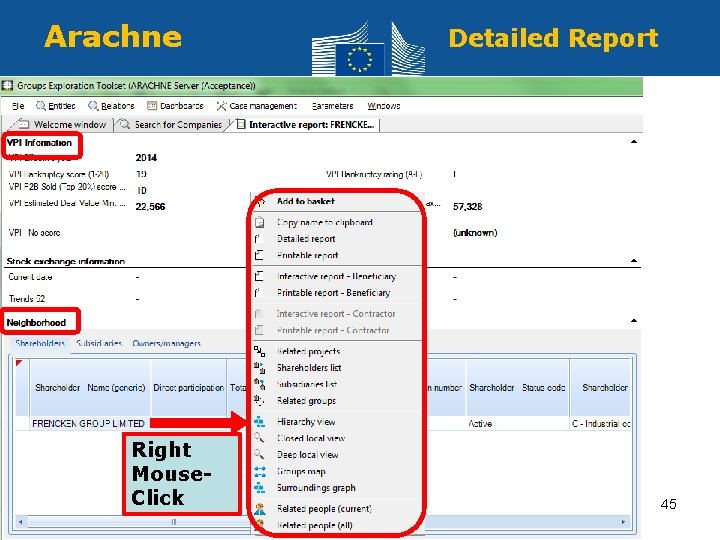Open the File menu

pyautogui.click(x=18, y=106)
